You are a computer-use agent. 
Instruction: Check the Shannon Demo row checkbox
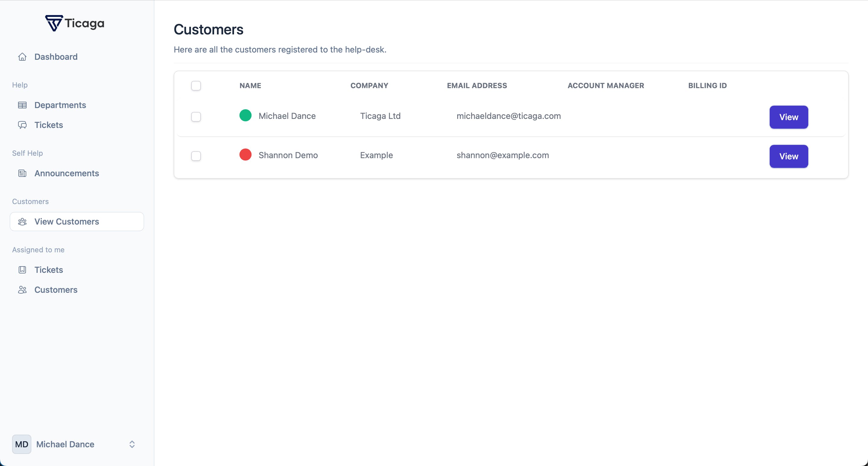(x=196, y=156)
